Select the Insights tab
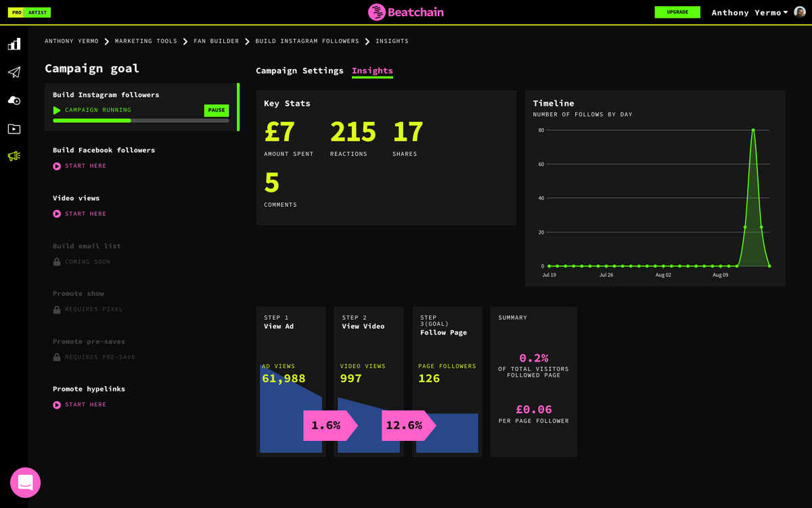 (372, 71)
